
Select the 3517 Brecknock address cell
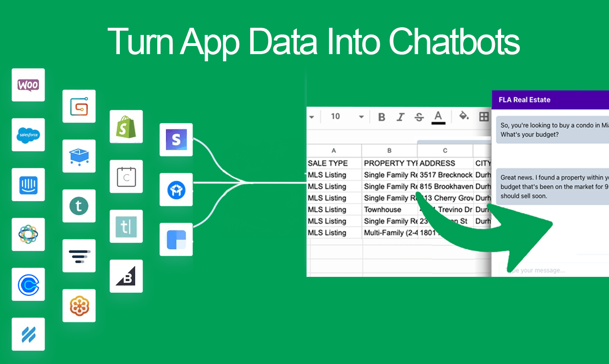[x=445, y=175]
